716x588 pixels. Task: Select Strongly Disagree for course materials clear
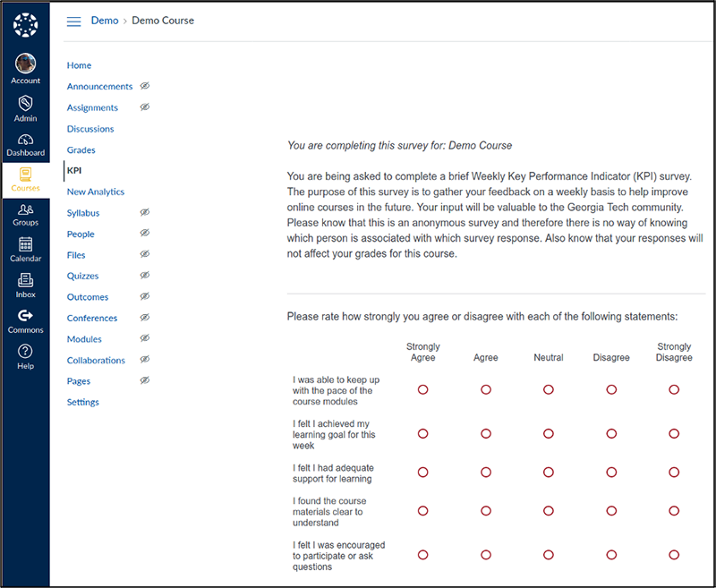pos(674,511)
